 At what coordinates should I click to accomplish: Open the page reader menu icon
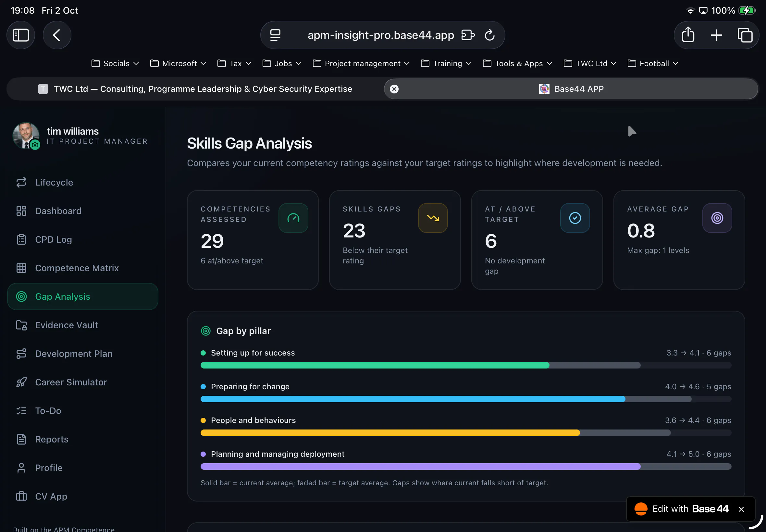(275, 35)
